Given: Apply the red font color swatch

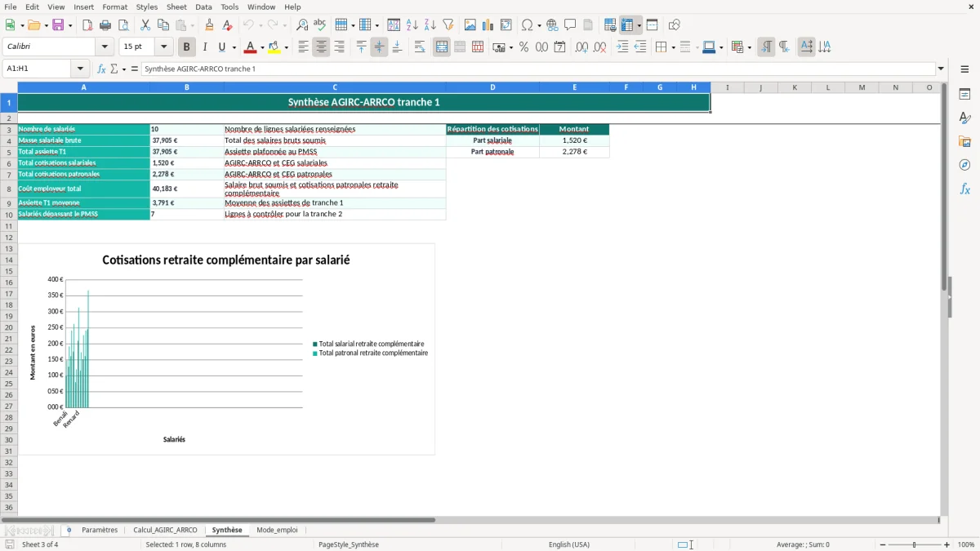Looking at the screenshot, I should click(251, 47).
